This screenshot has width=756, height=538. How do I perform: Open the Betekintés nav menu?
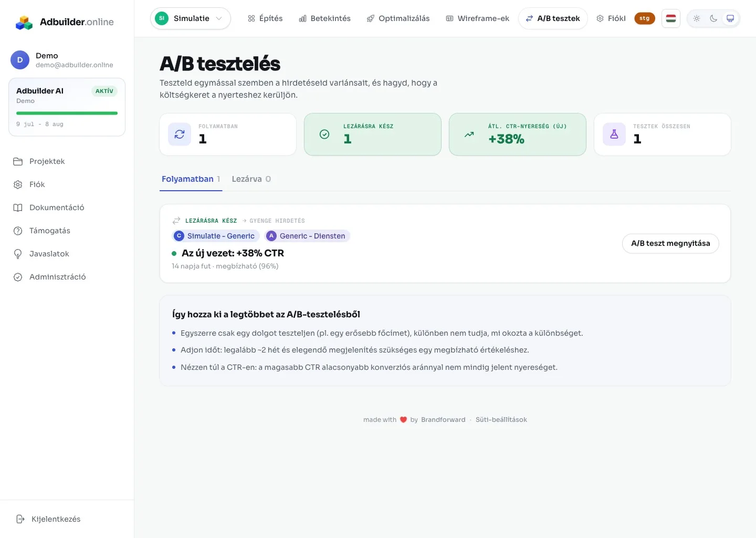325,18
